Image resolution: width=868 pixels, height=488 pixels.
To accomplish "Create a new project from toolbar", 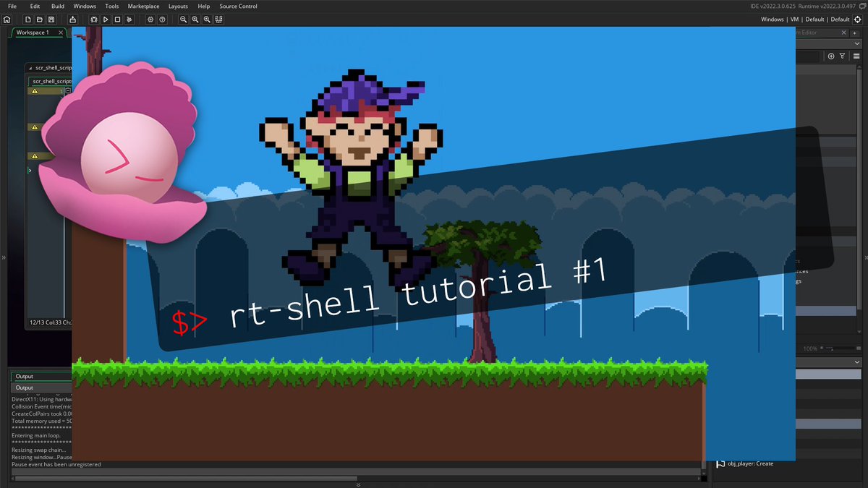I will coord(27,20).
